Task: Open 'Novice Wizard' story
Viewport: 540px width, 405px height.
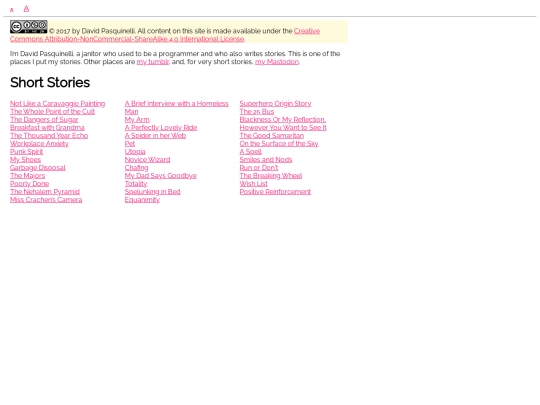Action: (x=147, y=160)
